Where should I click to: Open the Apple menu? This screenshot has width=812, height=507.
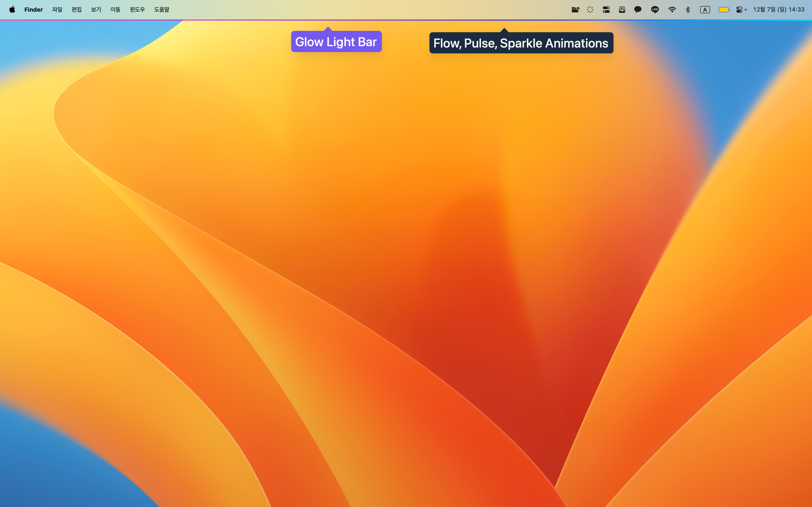[x=12, y=9]
